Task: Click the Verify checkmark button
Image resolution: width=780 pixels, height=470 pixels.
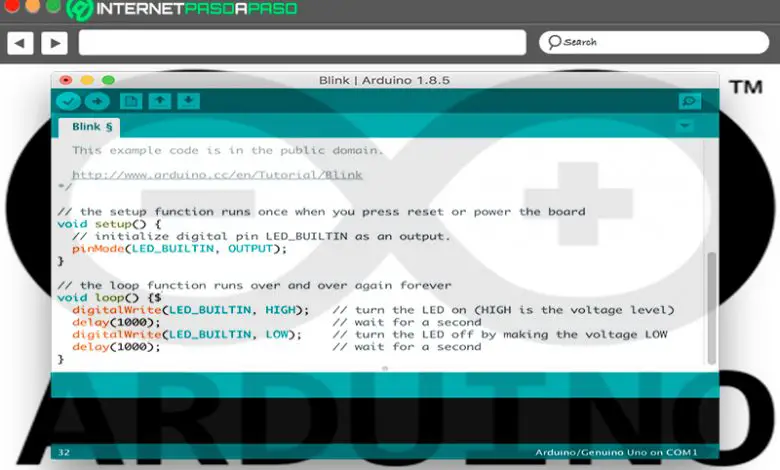Action: click(68, 101)
